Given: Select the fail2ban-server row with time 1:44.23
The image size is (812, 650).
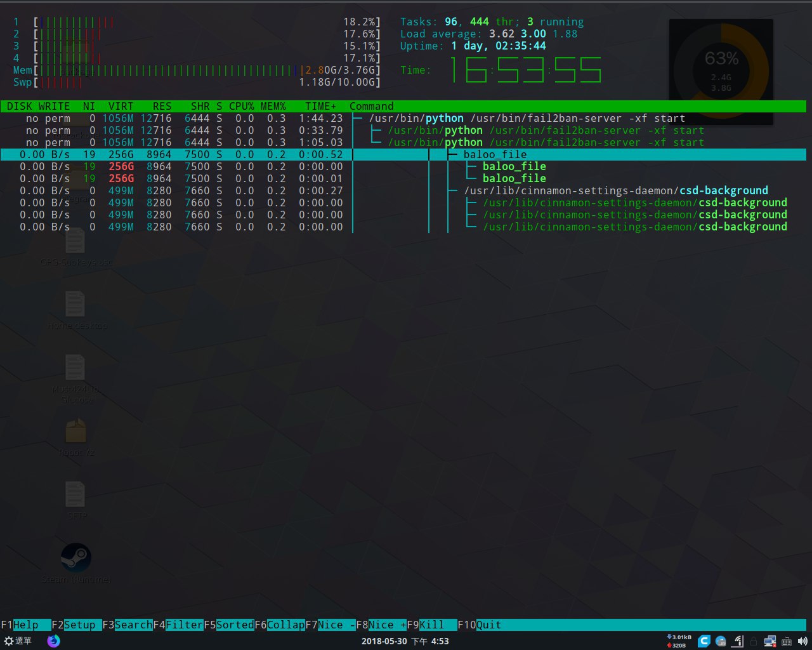Looking at the screenshot, I should (403, 118).
